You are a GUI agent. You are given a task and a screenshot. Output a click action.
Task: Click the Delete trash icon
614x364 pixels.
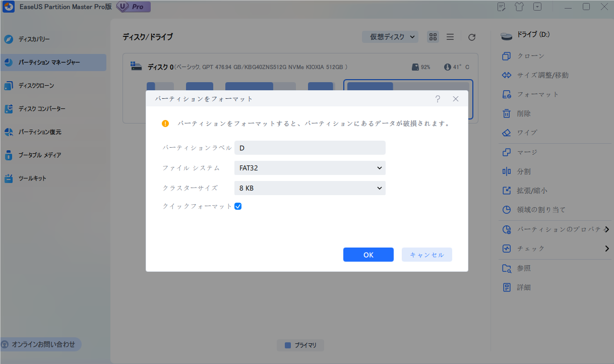pyautogui.click(x=507, y=113)
